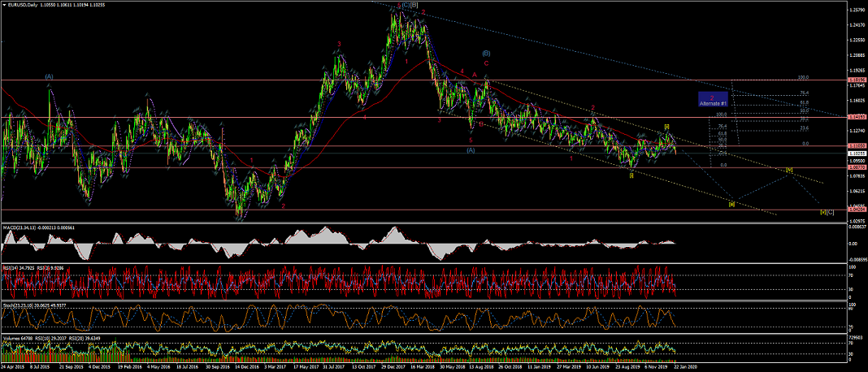Select the highlighted 1.14393 price level tag
This screenshot has width=868, height=372.
tap(857, 117)
